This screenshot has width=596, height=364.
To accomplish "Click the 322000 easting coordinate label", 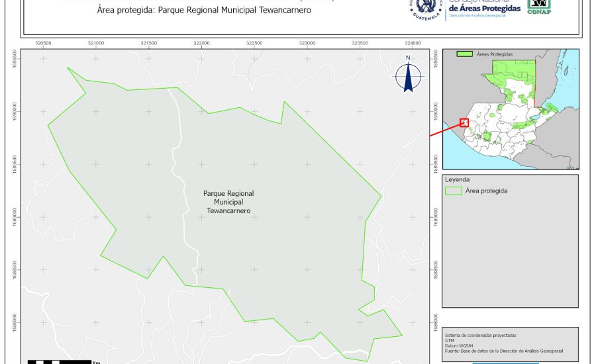I will pyautogui.click(x=201, y=42).
